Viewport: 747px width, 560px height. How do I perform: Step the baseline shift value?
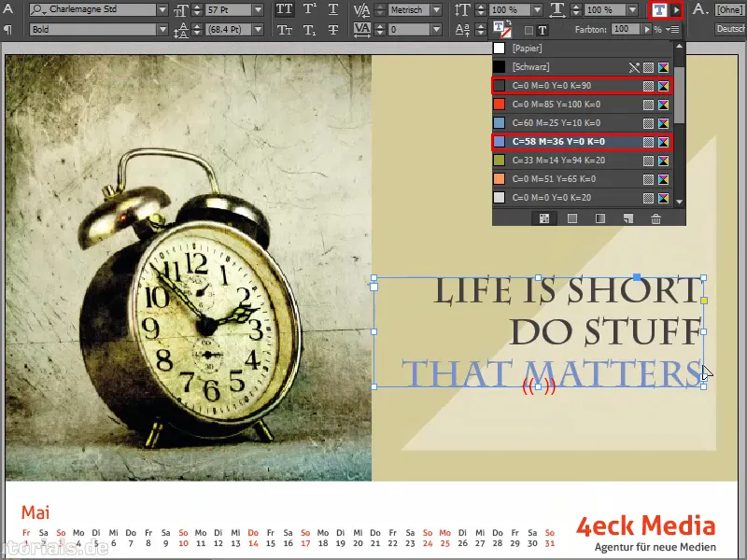tap(481, 30)
